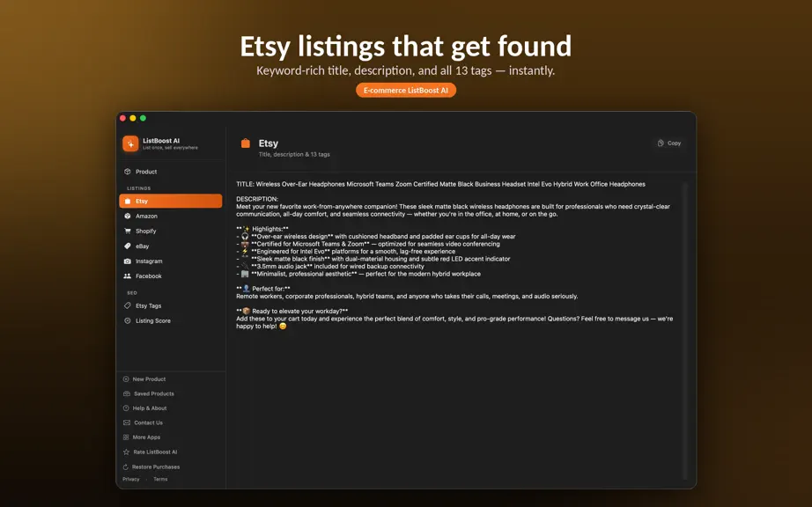Image resolution: width=812 pixels, height=507 pixels.
Task: Copy the Etsy listing text
Action: [669, 143]
